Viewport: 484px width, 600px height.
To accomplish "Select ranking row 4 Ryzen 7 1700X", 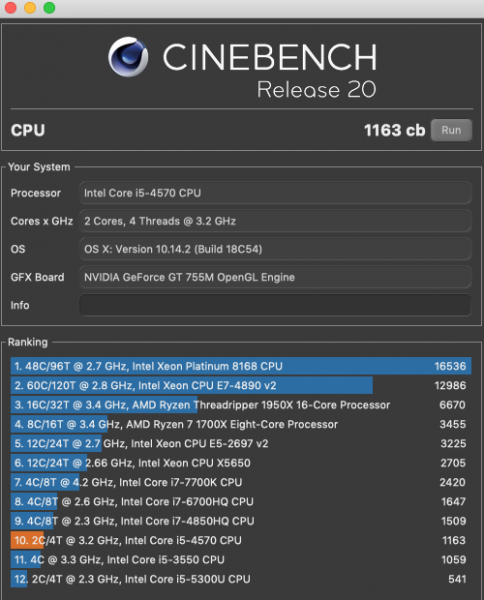I will pyautogui.click(x=241, y=424).
